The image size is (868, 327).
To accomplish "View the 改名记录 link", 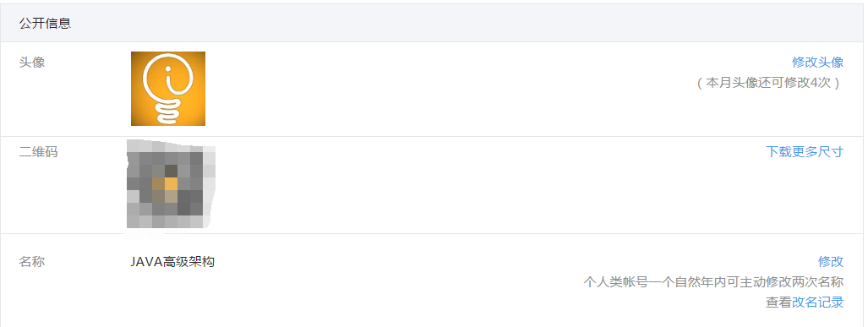I will click(x=817, y=302).
